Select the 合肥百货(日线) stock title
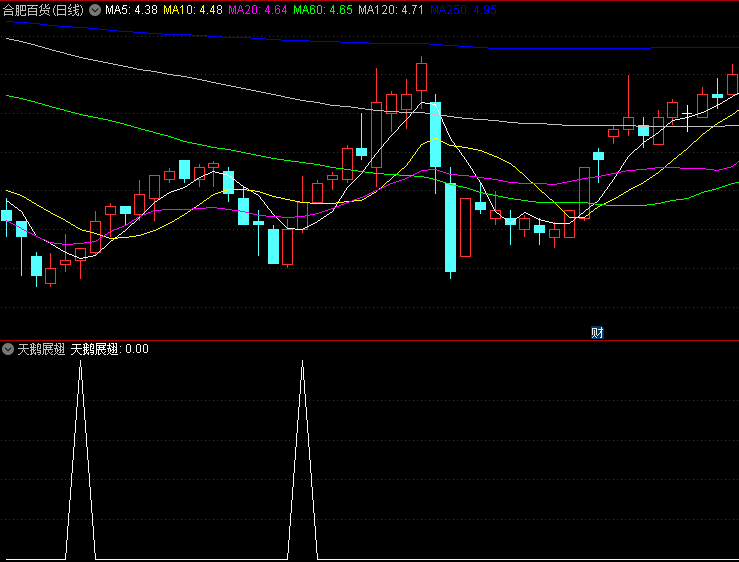This screenshot has width=739, height=562. [43, 10]
